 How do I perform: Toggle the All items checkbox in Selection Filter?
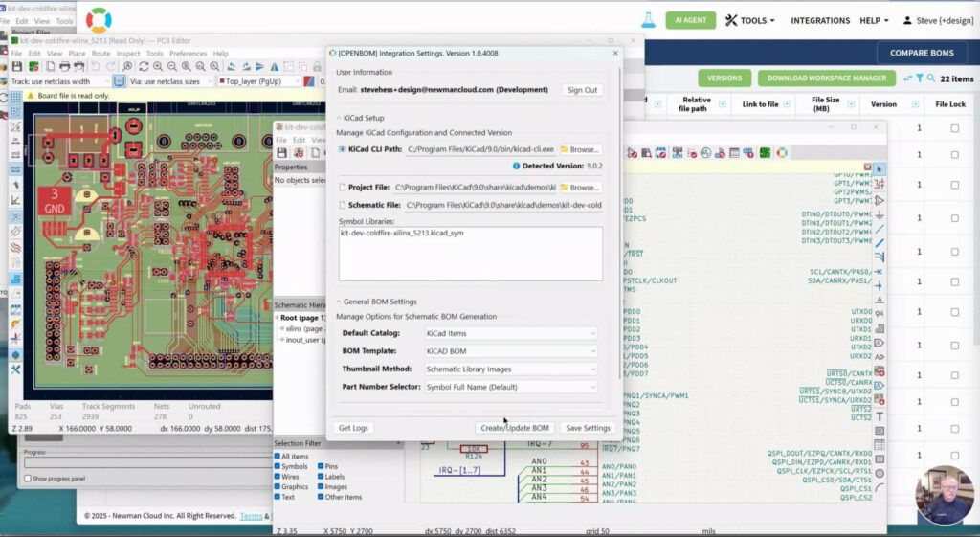point(277,457)
